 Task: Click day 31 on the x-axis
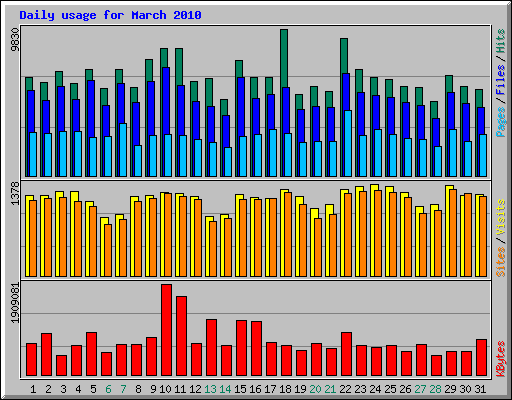point(480,389)
